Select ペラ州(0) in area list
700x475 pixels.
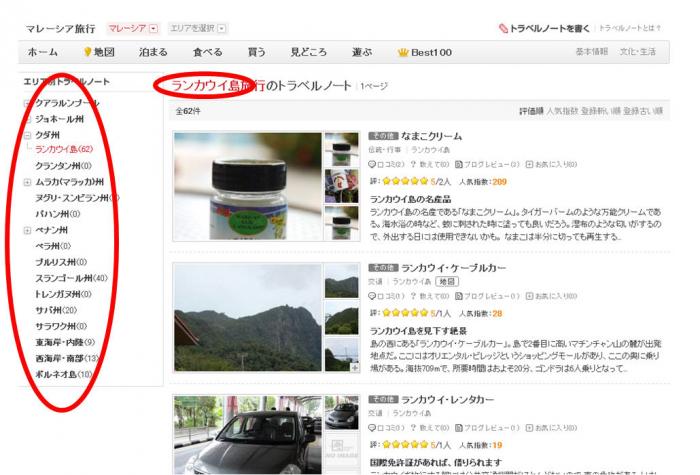coord(53,246)
